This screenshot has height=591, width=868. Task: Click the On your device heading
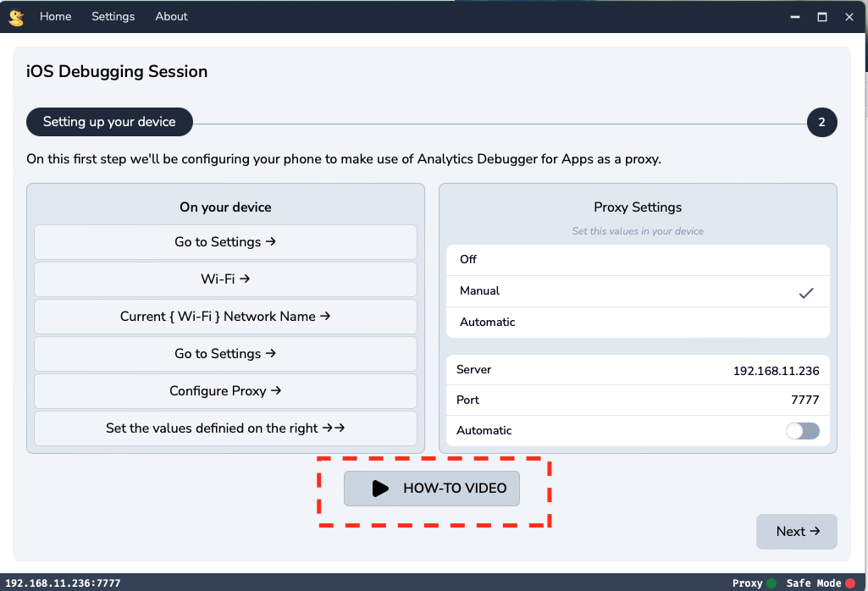[x=225, y=207]
